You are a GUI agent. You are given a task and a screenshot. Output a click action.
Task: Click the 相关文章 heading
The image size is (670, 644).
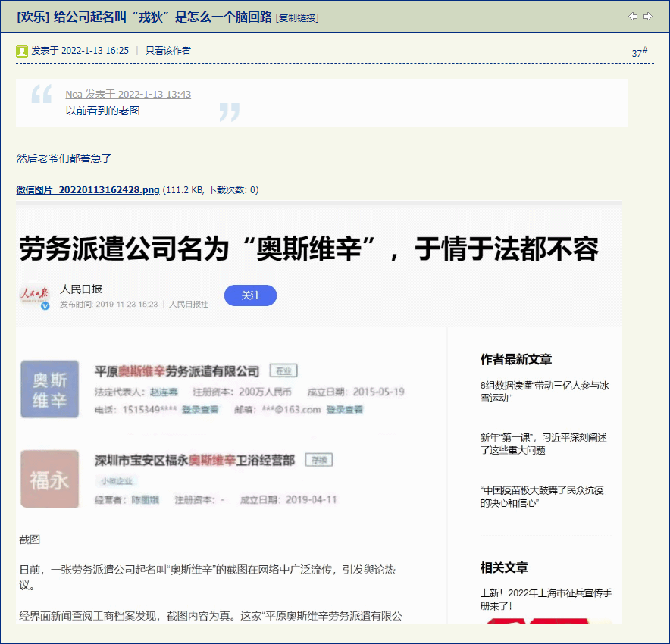(504, 567)
